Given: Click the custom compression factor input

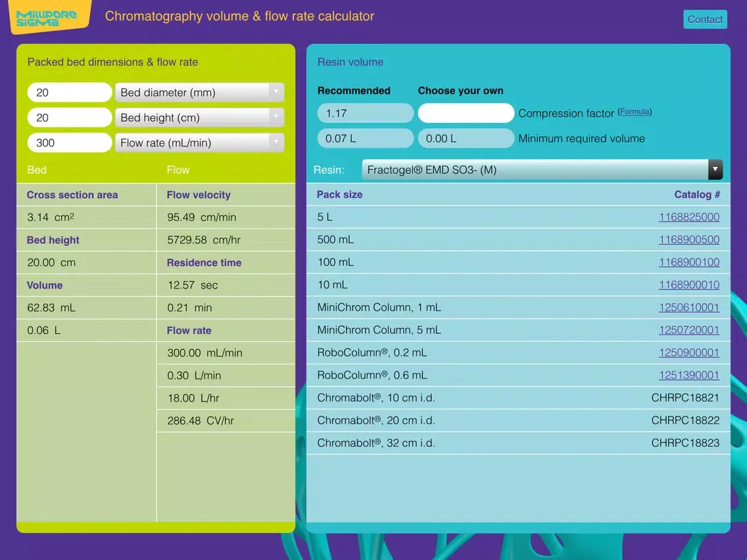Looking at the screenshot, I should tap(466, 113).
